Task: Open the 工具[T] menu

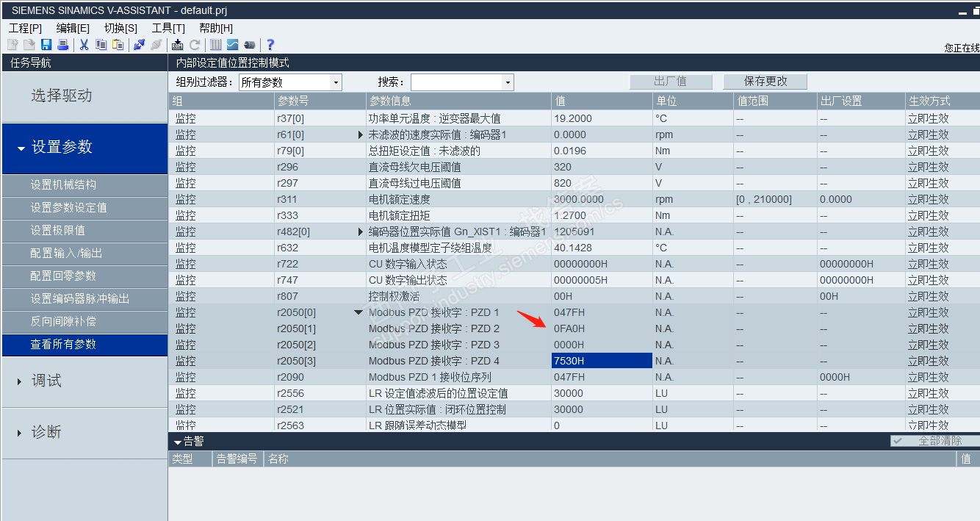Action: coord(168,28)
